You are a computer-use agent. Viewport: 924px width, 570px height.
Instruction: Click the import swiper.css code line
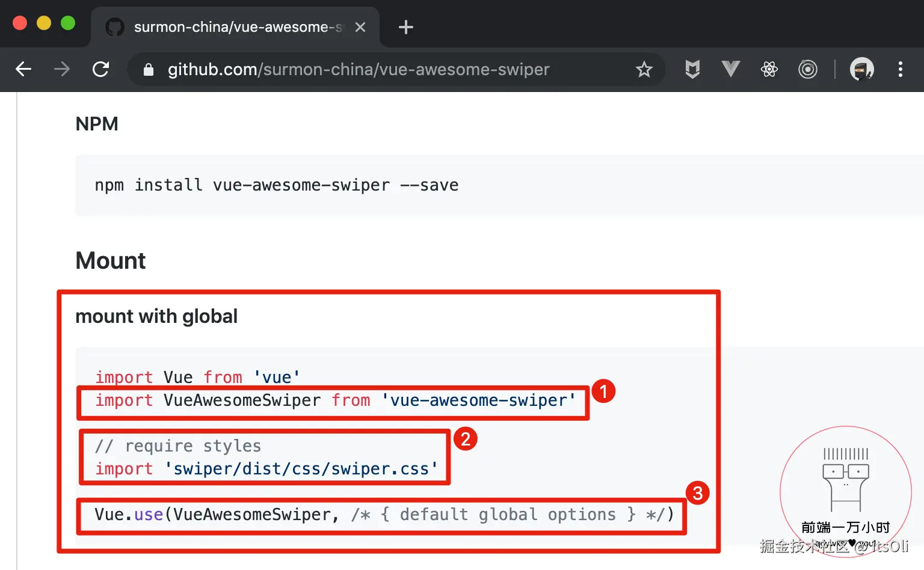(x=266, y=469)
